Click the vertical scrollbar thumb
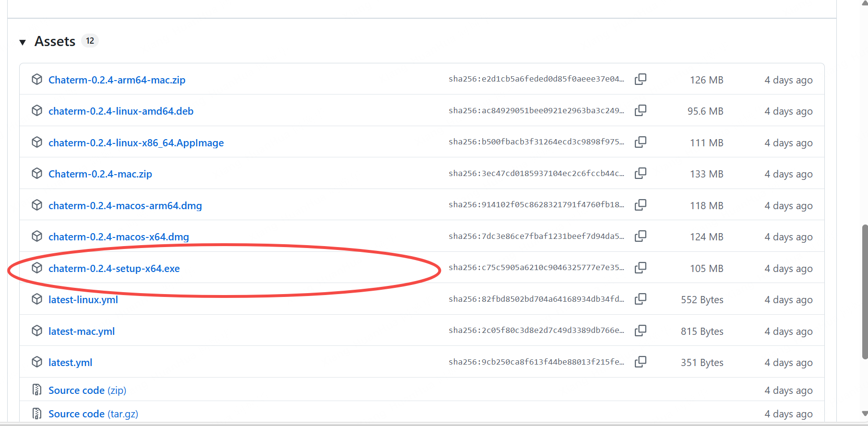 (865, 292)
